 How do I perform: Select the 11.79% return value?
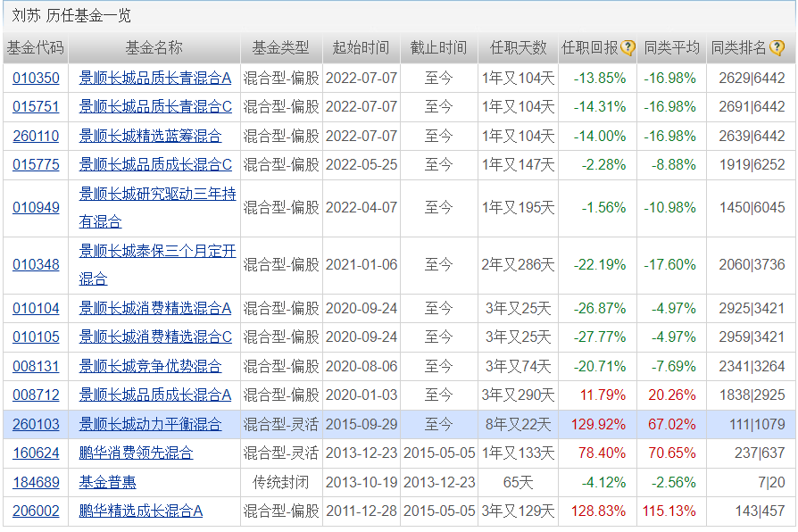603,395
